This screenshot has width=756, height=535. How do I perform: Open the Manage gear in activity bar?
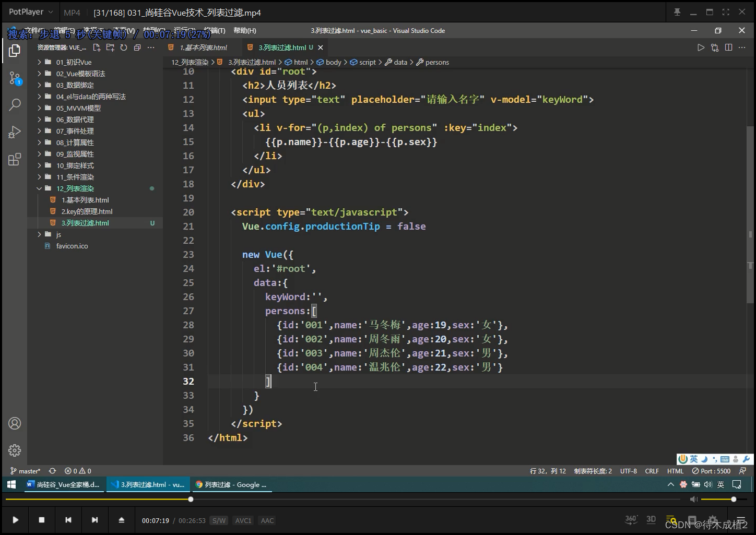15,450
